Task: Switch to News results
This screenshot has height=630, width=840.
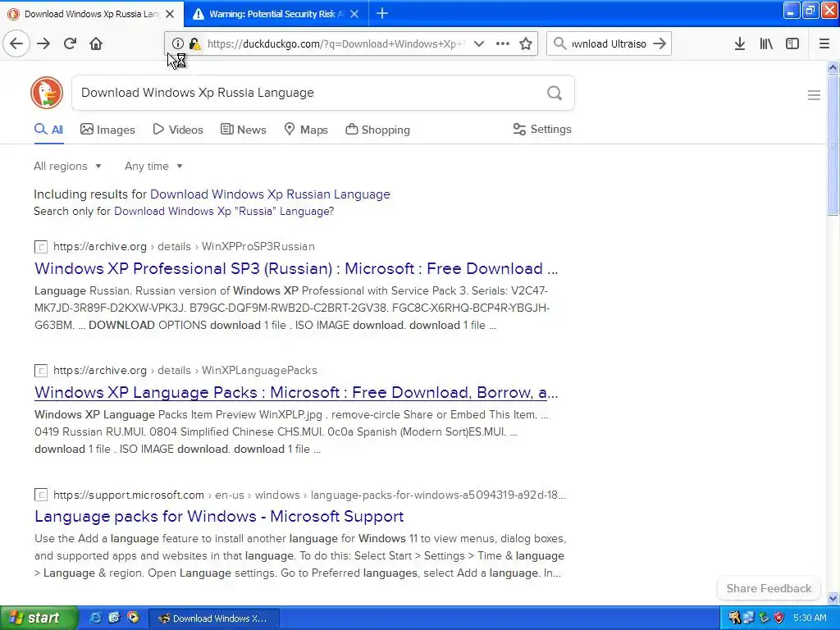Action: coord(243,130)
